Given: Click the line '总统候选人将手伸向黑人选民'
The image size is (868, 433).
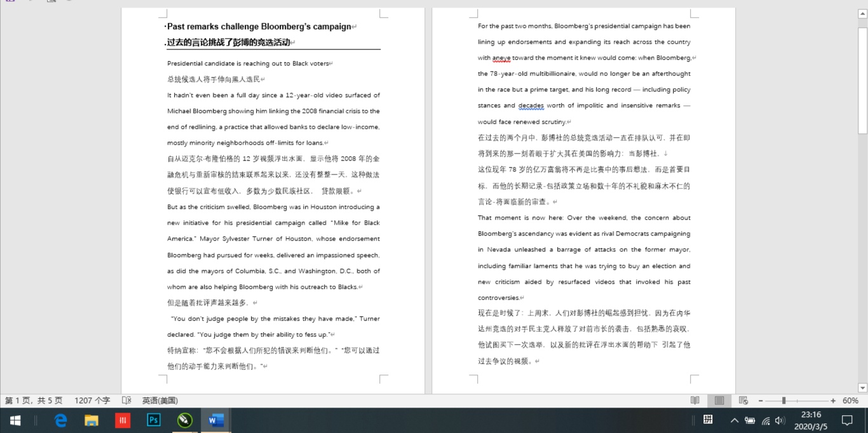Looking at the screenshot, I should click(214, 79).
